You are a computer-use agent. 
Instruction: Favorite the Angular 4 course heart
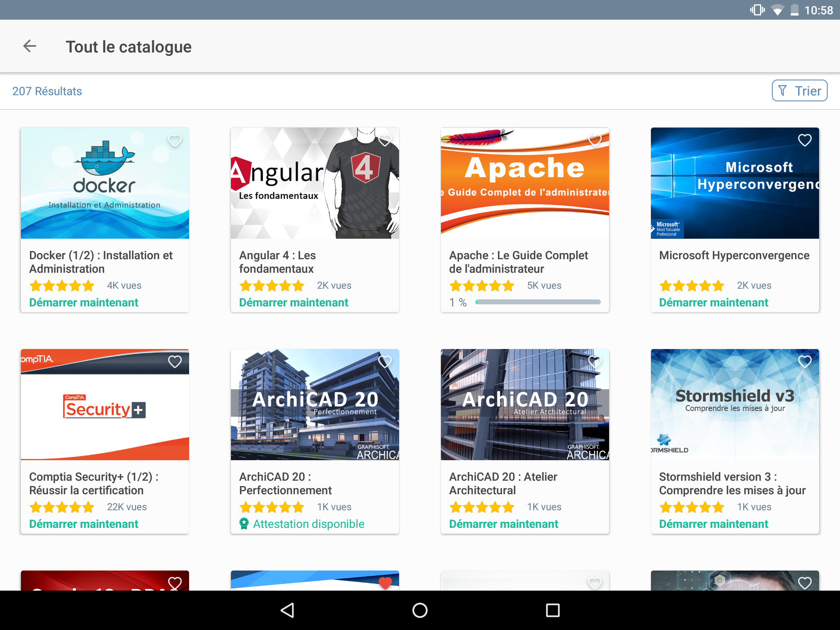tap(385, 140)
